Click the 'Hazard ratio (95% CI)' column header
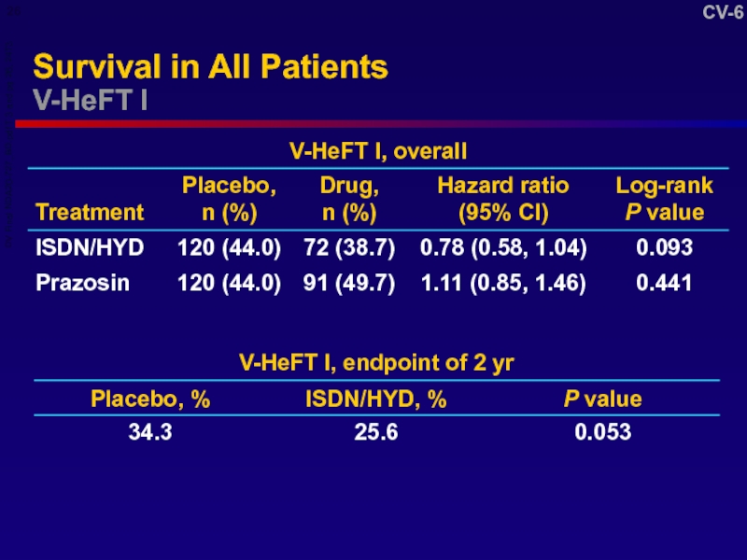The height and width of the screenshot is (560, 747). (503, 199)
